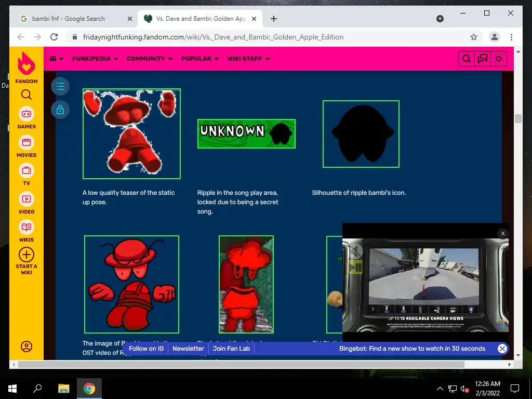Open Chrome three-dot menu
532x399 pixels.
pos(511,37)
